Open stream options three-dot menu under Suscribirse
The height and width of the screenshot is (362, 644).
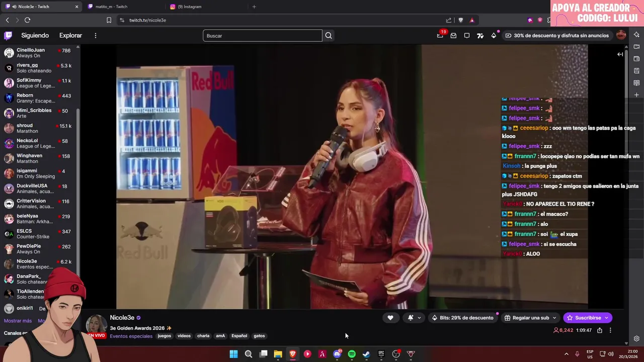[x=610, y=330]
